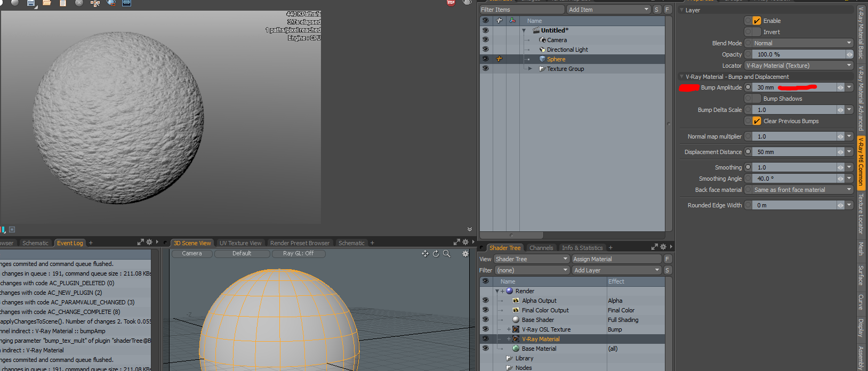Click the Alpha Output image icon
The height and width of the screenshot is (371, 868).
coord(516,301)
